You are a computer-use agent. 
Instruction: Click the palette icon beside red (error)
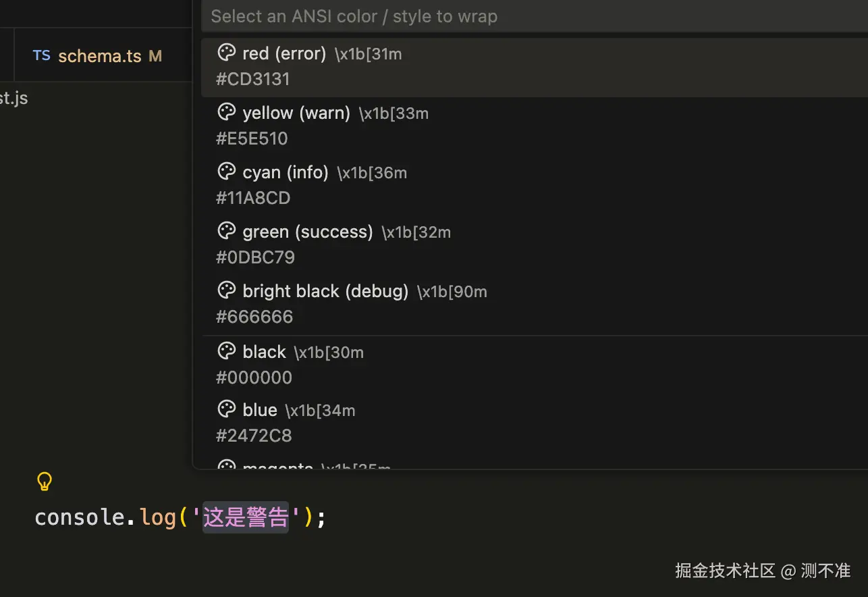(227, 53)
